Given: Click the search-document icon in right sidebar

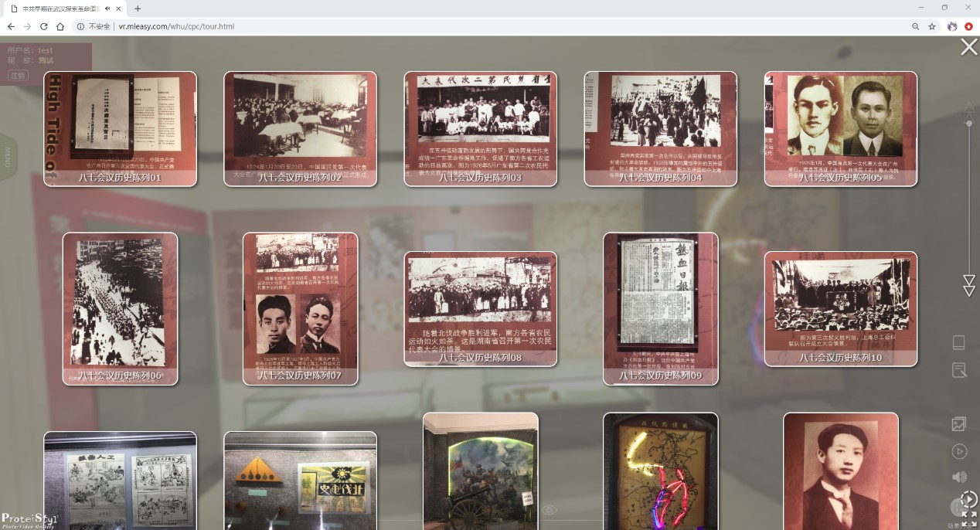Looking at the screenshot, I should [959, 370].
